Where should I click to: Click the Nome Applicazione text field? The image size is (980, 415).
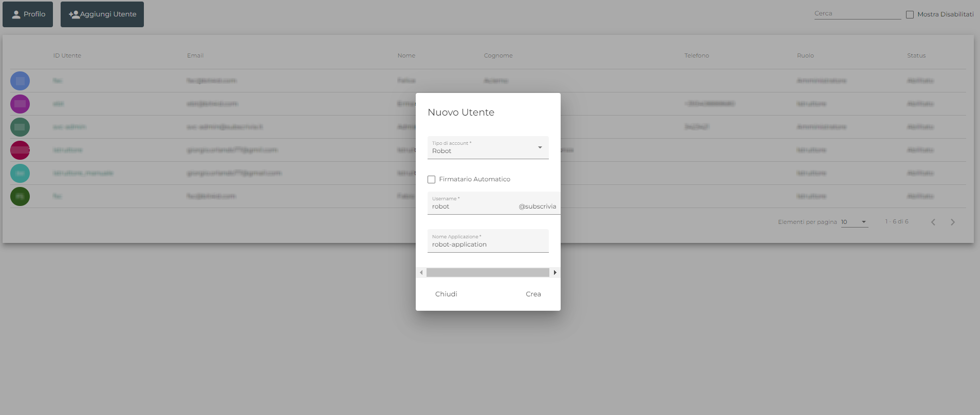(x=488, y=244)
